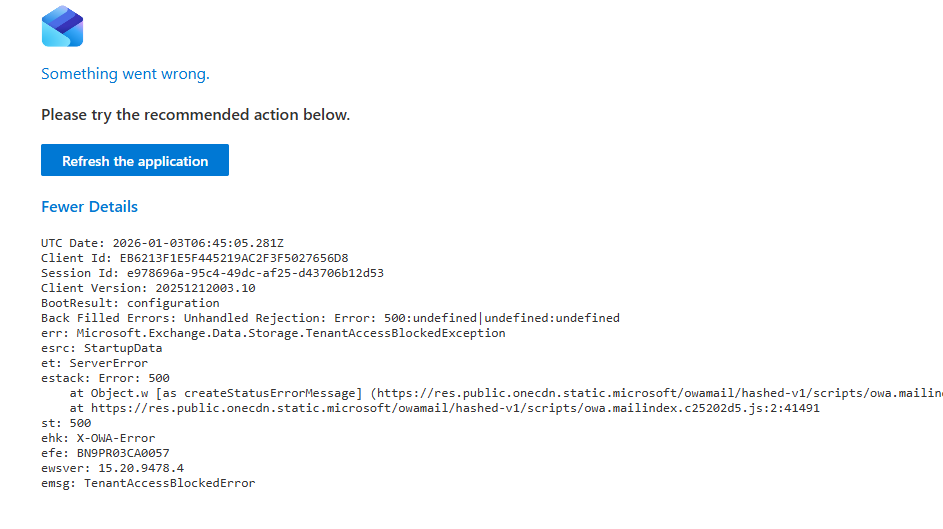Click the Back Filled Errors line

pyautogui.click(x=330, y=318)
